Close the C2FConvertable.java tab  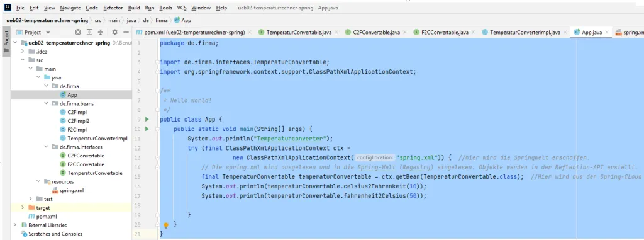(x=404, y=32)
